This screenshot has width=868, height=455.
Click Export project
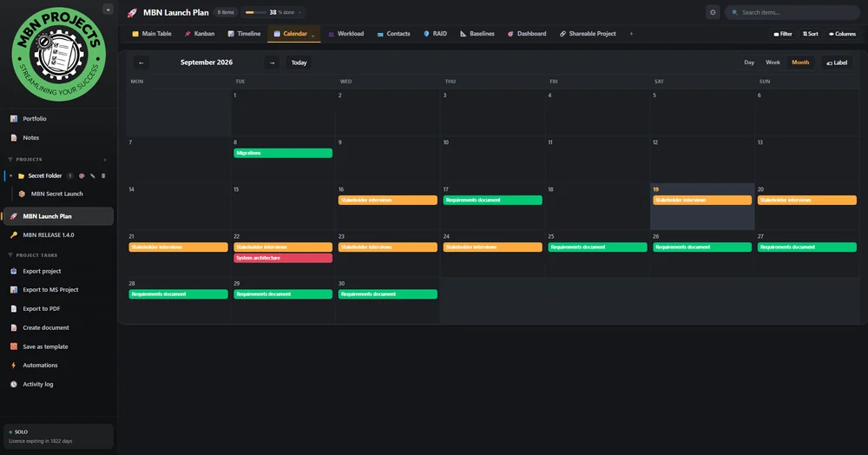tap(42, 271)
